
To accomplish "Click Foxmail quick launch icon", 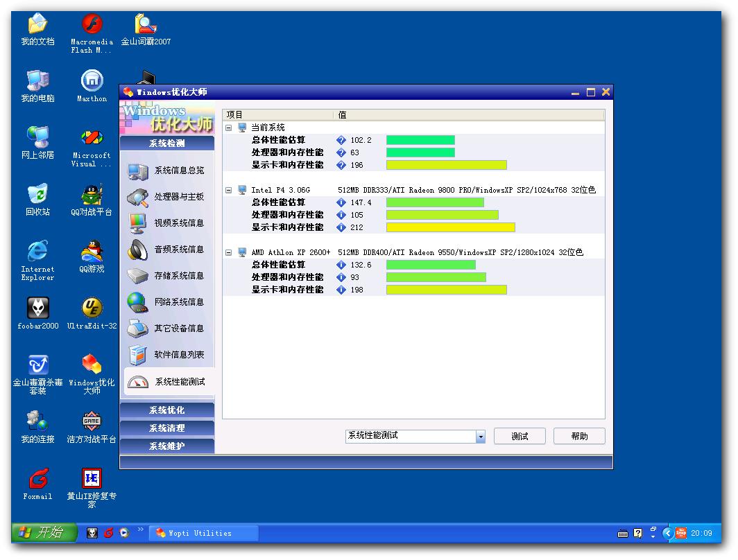I will [x=109, y=533].
